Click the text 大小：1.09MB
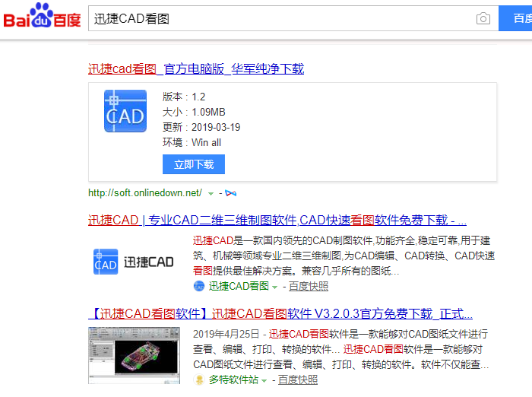This screenshot has height=397, width=532. tap(194, 112)
